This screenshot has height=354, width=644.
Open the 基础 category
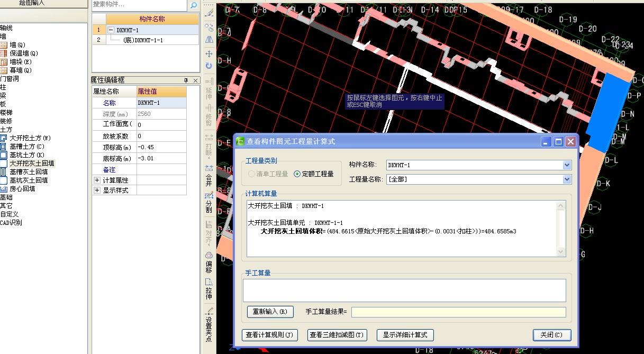point(6,197)
